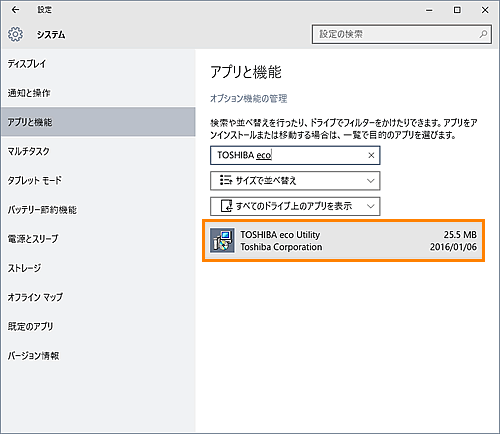Click the drive icon in すべてのドライブ dropdown
This screenshot has height=434, width=500.
click(x=226, y=206)
